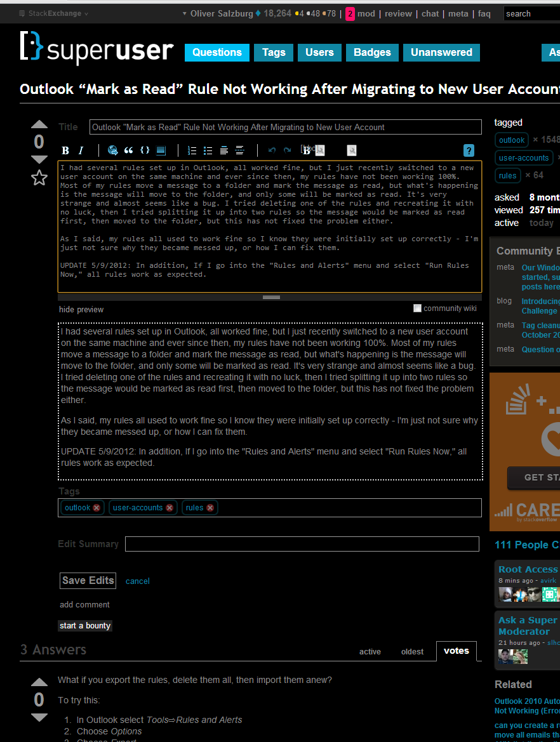The image size is (560, 742).
Task: Undo last edit in editor
Action: (x=272, y=150)
